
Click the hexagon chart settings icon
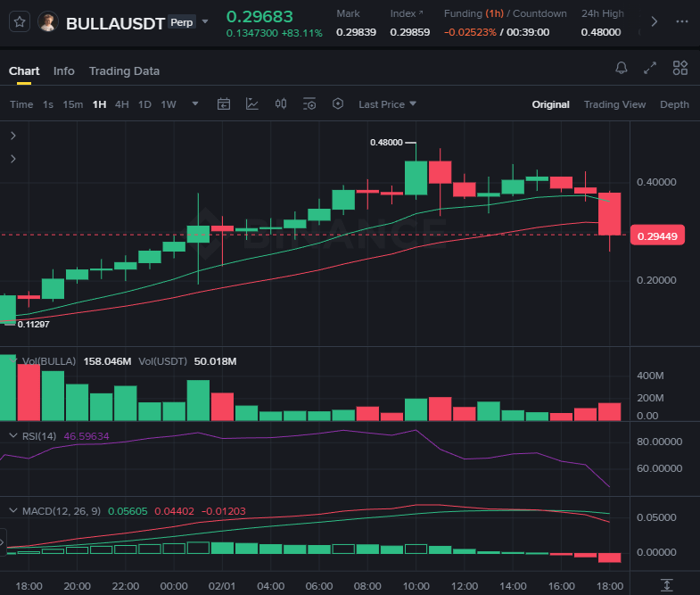pos(338,104)
